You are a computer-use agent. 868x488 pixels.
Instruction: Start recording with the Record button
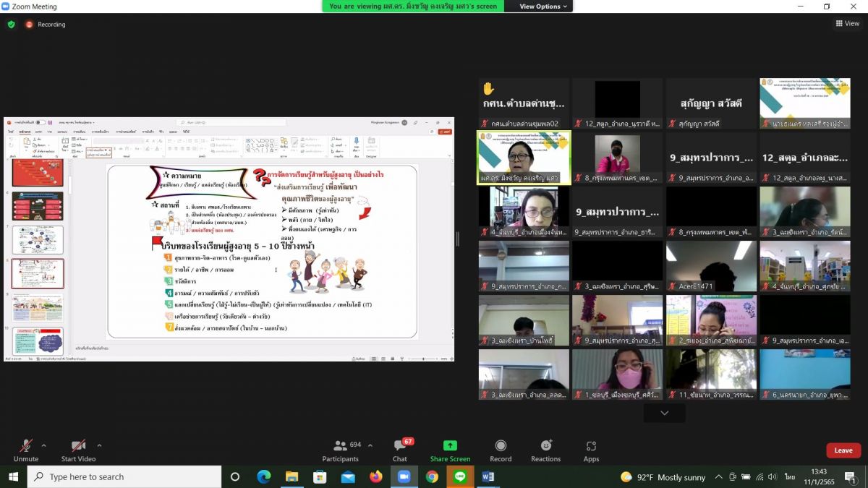(x=501, y=450)
